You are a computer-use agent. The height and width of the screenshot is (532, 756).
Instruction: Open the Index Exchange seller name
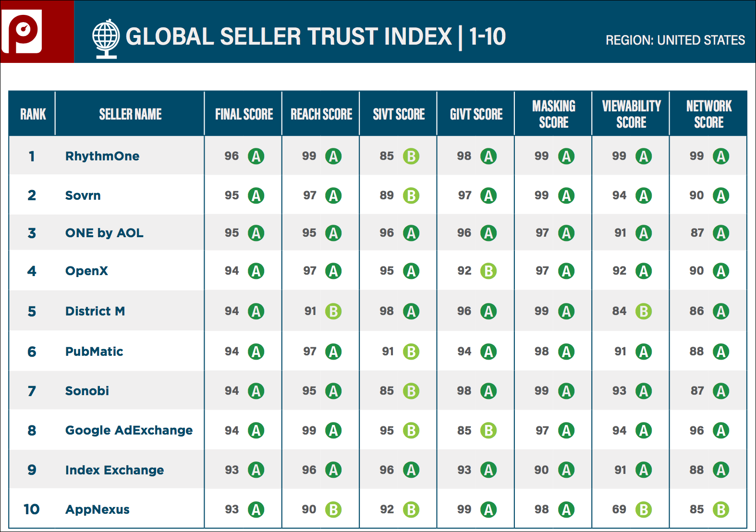114,470
